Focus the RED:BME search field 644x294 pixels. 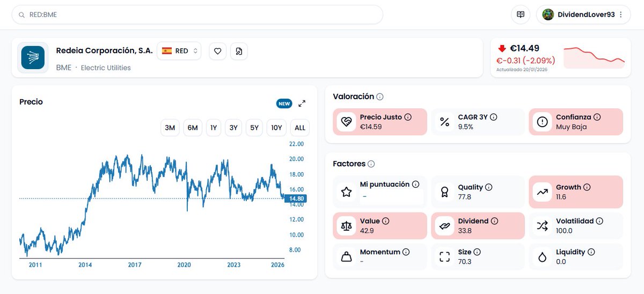197,14
